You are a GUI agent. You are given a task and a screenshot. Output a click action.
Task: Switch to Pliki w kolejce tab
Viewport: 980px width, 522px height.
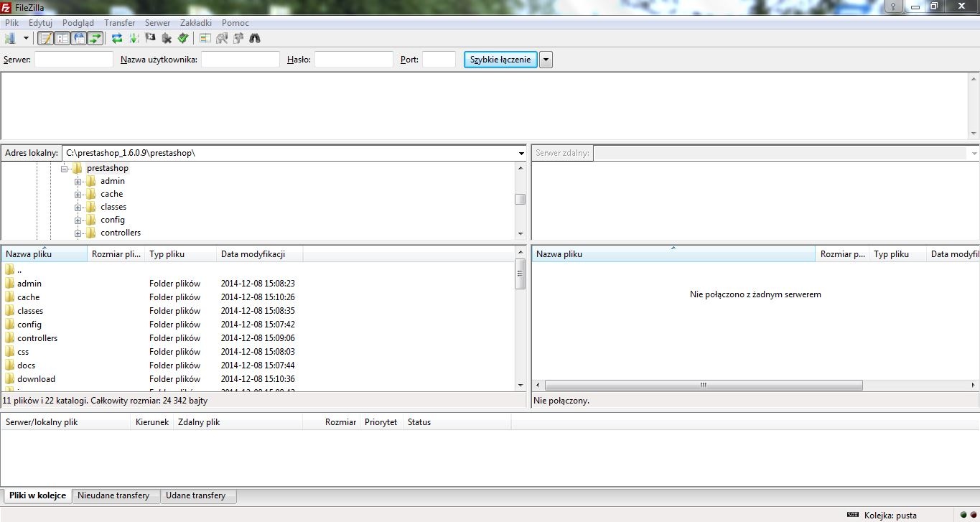click(37, 495)
